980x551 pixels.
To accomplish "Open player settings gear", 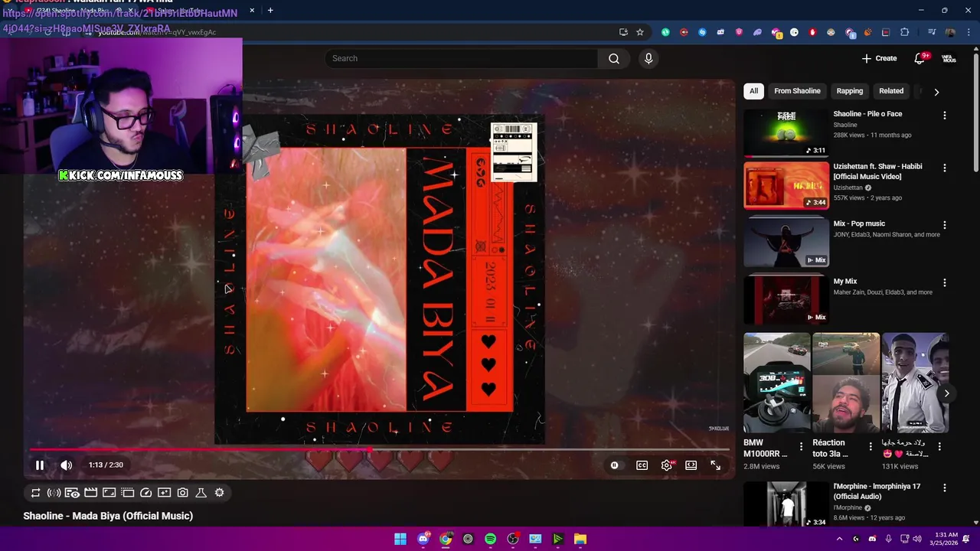I will click(x=667, y=465).
